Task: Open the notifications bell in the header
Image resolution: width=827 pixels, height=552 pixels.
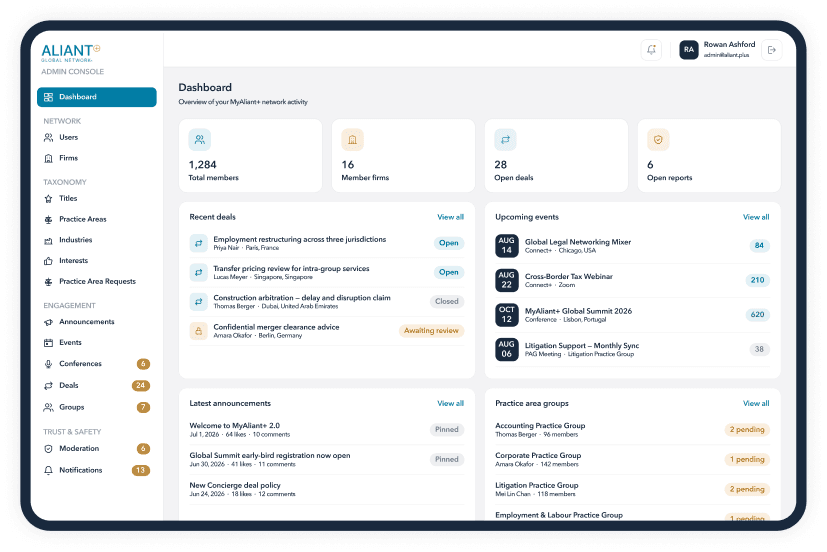Action: 651,50
